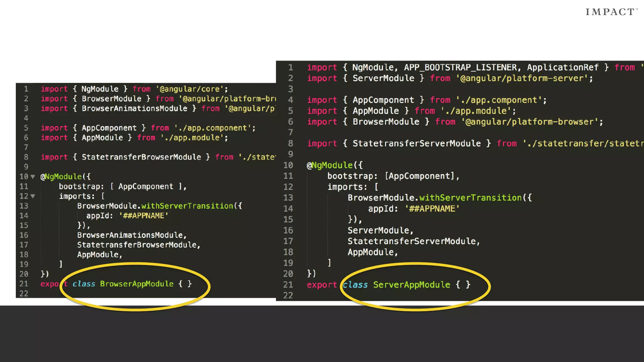Click the '##APPNAME' string in left editor
The width and height of the screenshot is (644, 362).
143,216
